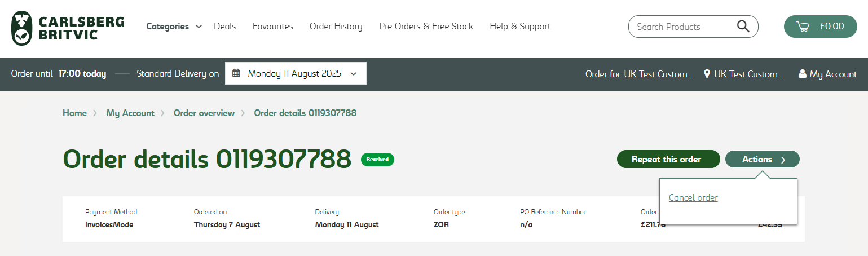This screenshot has width=868, height=256.
Task: Expand the Categories dropdown
Action: [x=174, y=27]
